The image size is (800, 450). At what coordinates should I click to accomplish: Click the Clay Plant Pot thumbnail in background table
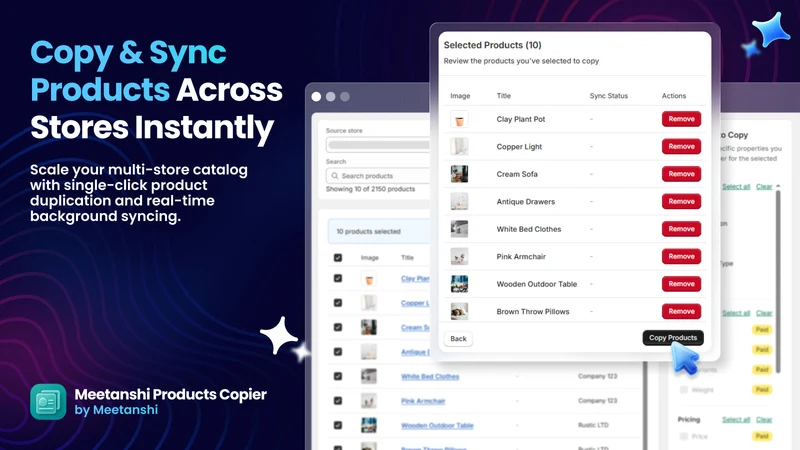pos(369,279)
